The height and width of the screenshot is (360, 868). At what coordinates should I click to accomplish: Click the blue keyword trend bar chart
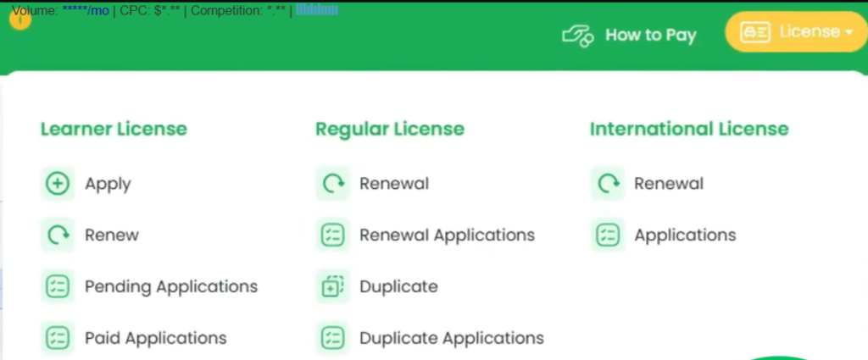(317, 10)
